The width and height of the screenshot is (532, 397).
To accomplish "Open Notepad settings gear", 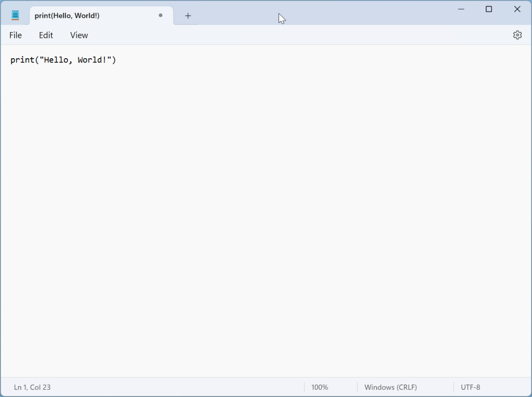I will (517, 35).
